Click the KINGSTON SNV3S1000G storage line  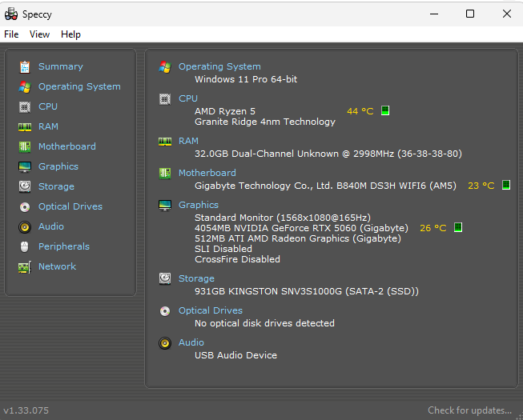[307, 291]
